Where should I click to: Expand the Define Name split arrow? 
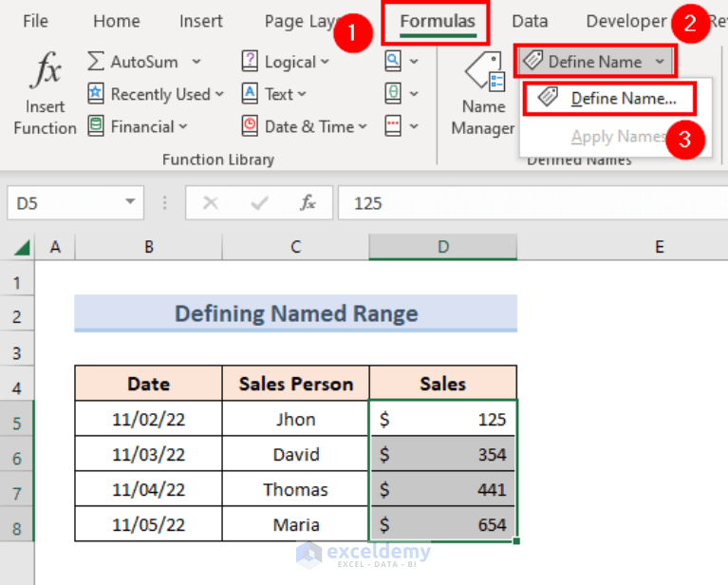pos(660,62)
